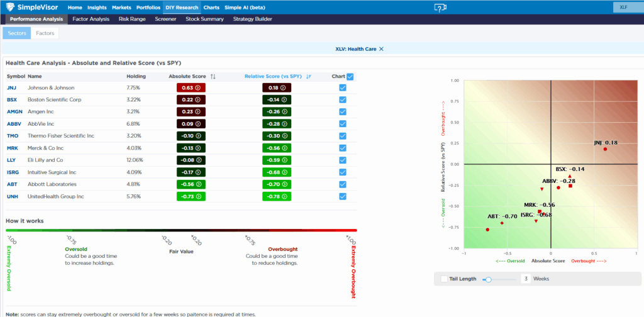
Task: Sort table by Absolute Score arrows
Action: (213, 77)
